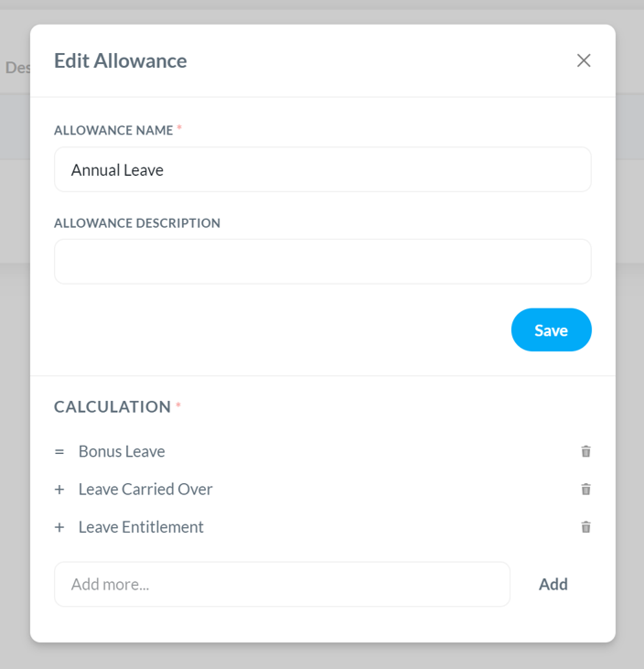
Task: Click the CALCULATION section heading
Action: coord(113,406)
